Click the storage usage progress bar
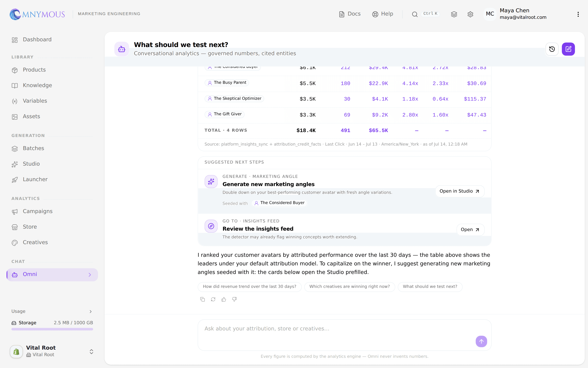The height and width of the screenshot is (368, 588). 52,329
